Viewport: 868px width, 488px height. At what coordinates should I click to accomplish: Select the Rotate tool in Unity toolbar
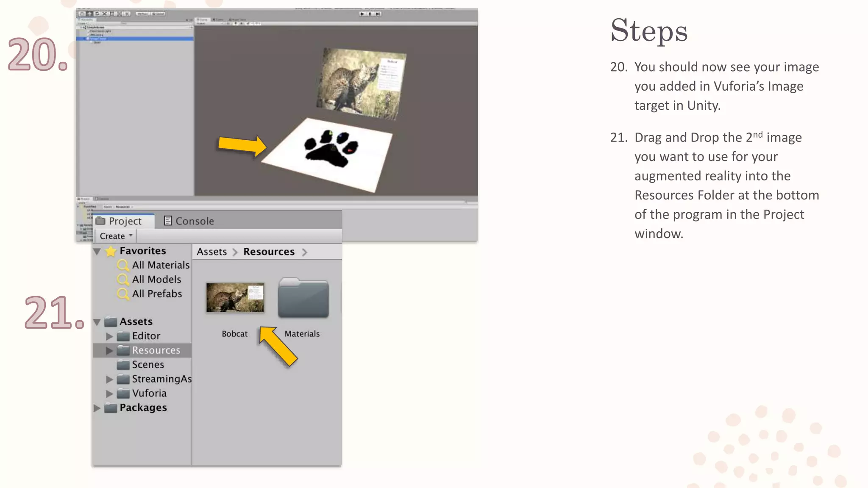(97, 14)
